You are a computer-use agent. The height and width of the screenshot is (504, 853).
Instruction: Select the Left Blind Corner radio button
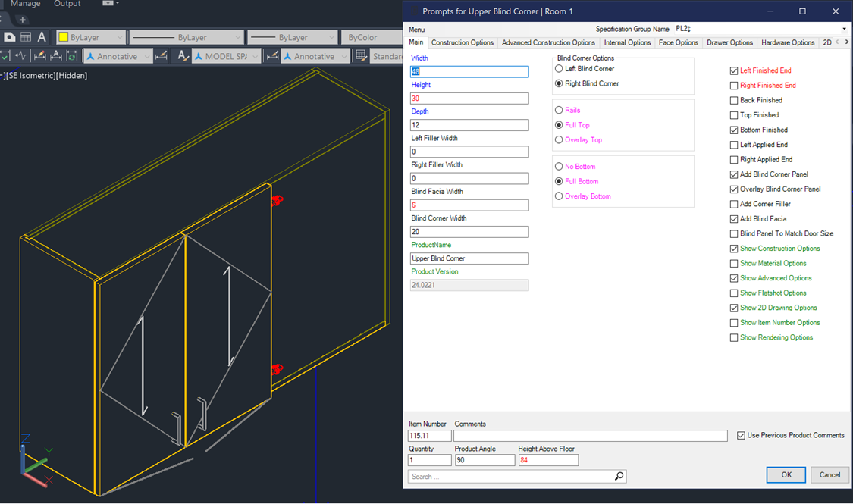(560, 69)
